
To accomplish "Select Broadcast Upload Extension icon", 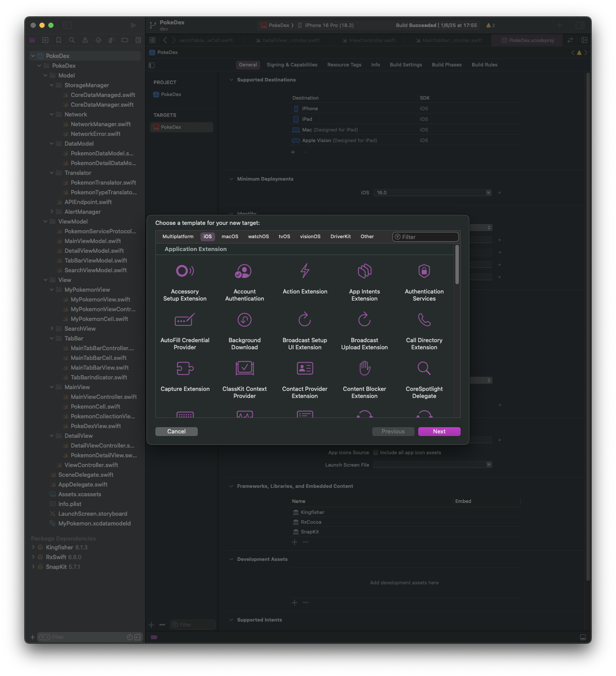I will (365, 319).
